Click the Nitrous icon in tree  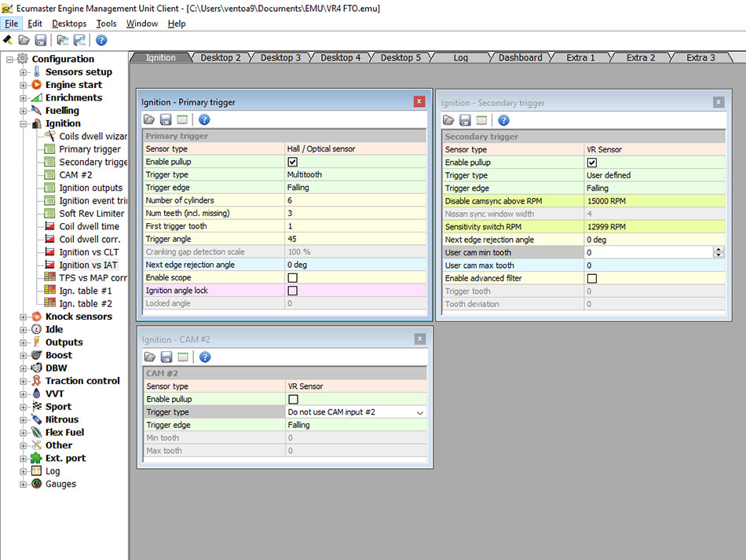37,419
